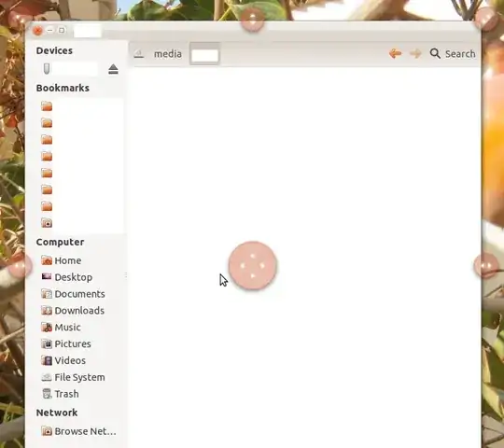The width and height of the screenshot is (504, 448).
Task: Click the central four-arrow move handle
Action: [253, 266]
